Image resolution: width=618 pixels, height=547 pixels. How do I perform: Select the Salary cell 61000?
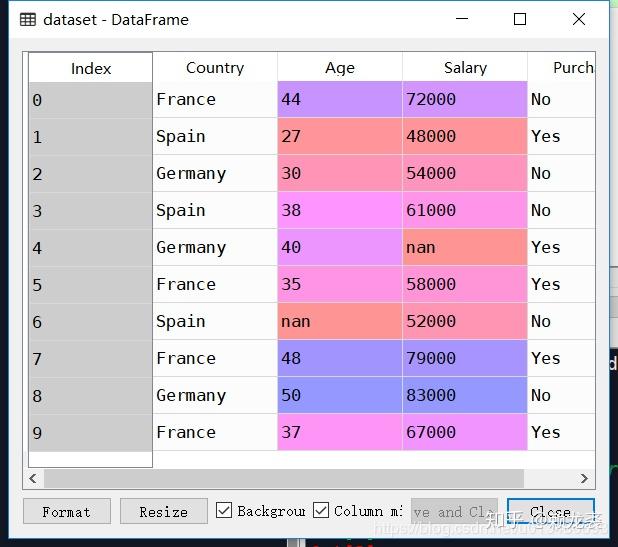465,210
